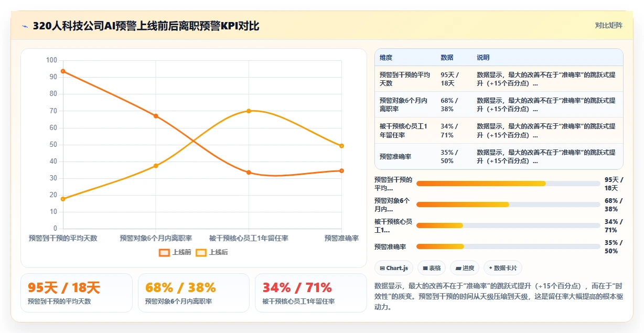Click x-axis label 预警准确率
644x333 pixels.
point(341,238)
